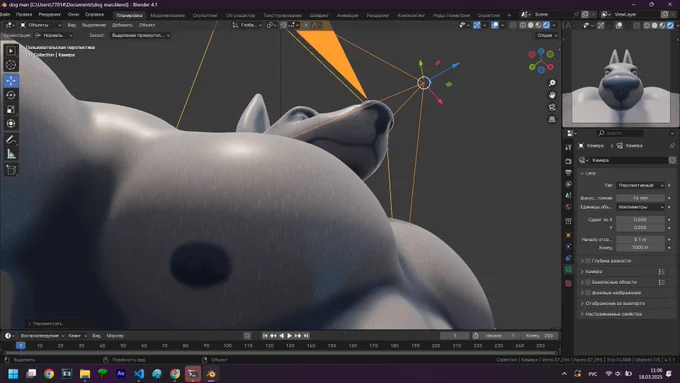Open the Опции dropdown
The width and height of the screenshot is (680, 383).
coord(547,35)
